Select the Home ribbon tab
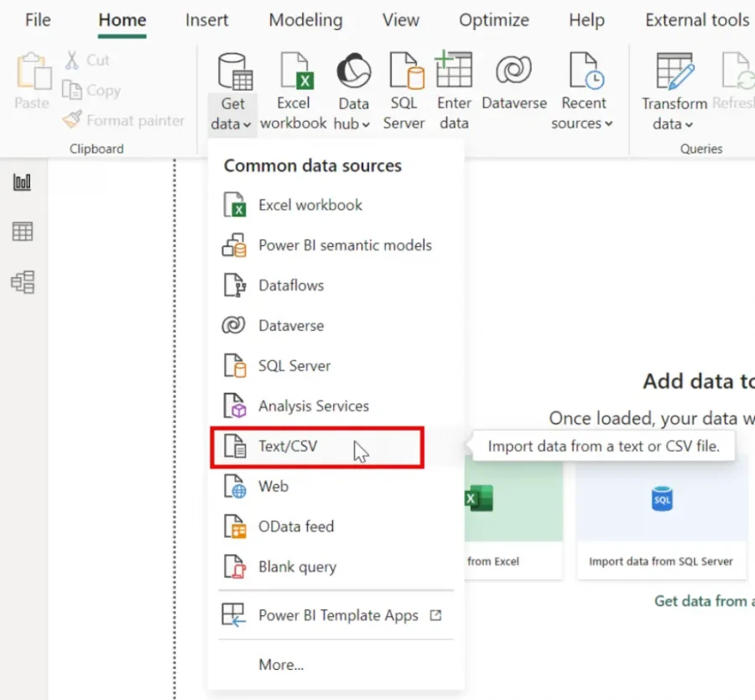This screenshot has width=755, height=700. (122, 20)
